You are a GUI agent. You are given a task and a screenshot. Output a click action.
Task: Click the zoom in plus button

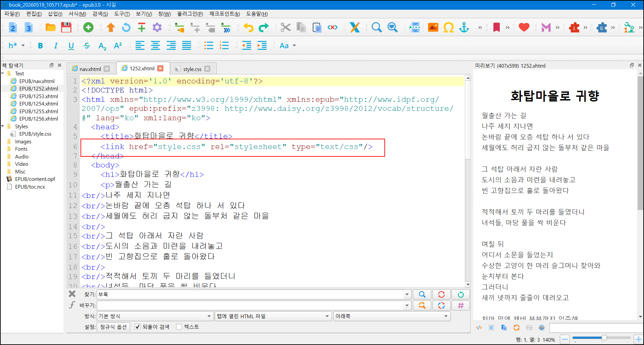(638, 340)
